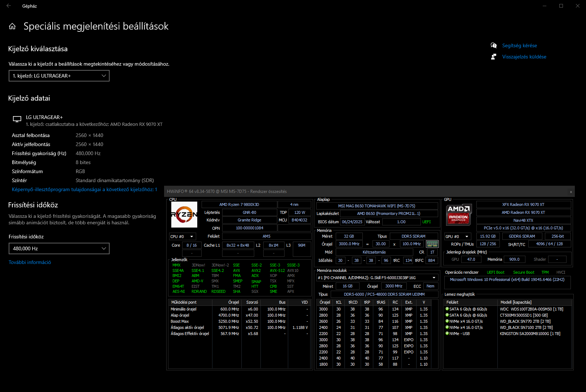Click the TDP value 120 W

point(300,212)
